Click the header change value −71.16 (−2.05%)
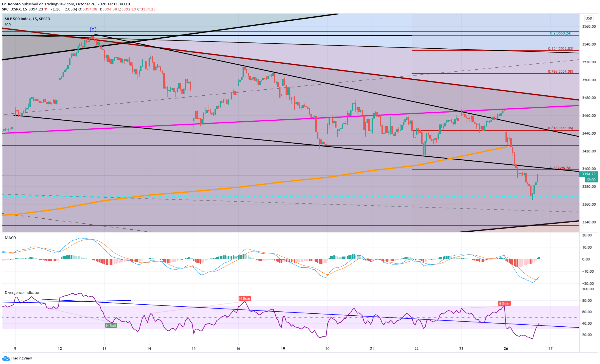 (63, 9)
